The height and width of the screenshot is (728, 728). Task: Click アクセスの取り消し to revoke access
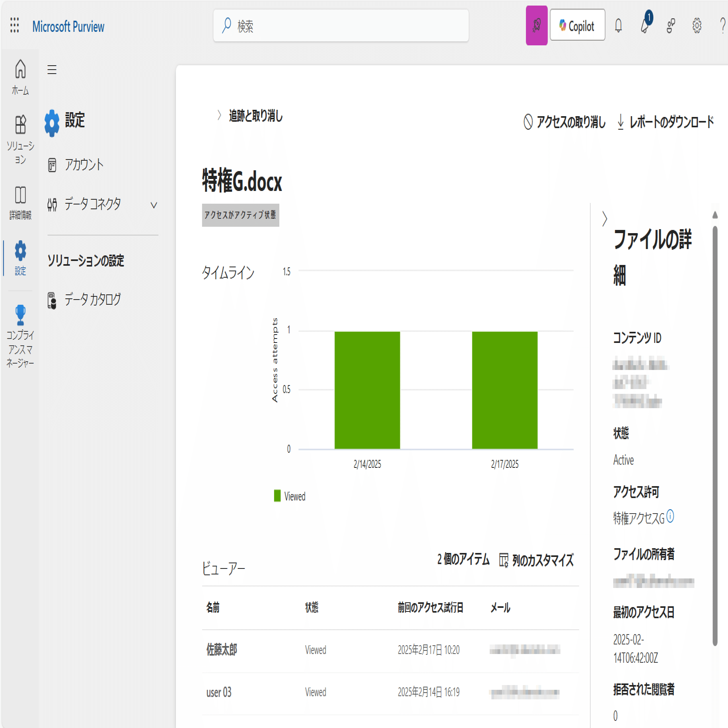pyautogui.click(x=565, y=123)
